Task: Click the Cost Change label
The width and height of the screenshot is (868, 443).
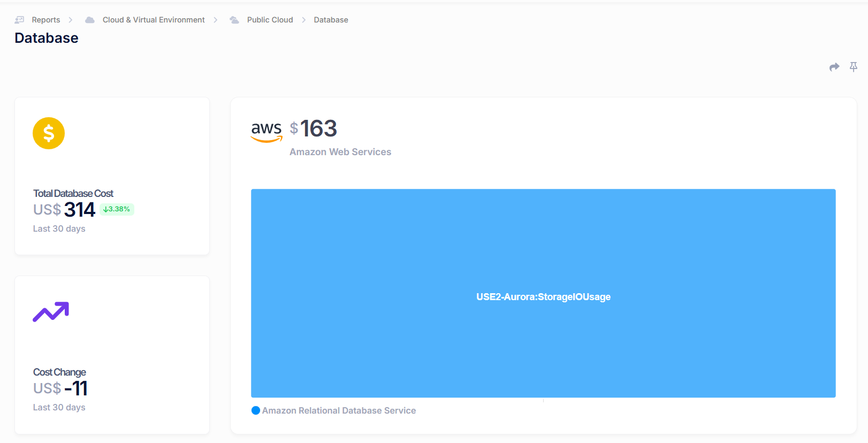Action: point(59,372)
